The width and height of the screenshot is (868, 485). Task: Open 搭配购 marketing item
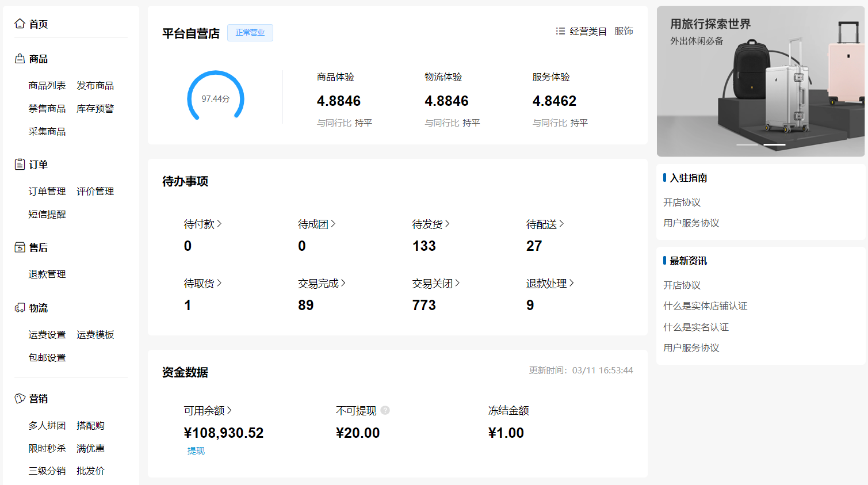point(90,426)
